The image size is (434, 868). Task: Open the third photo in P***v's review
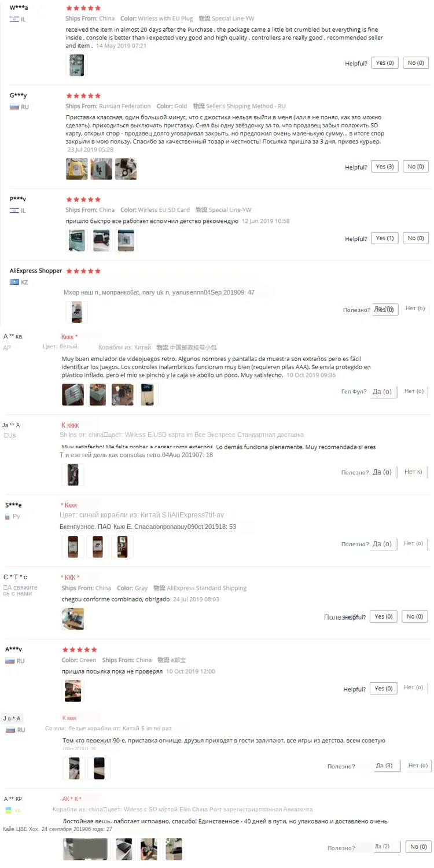(126, 240)
